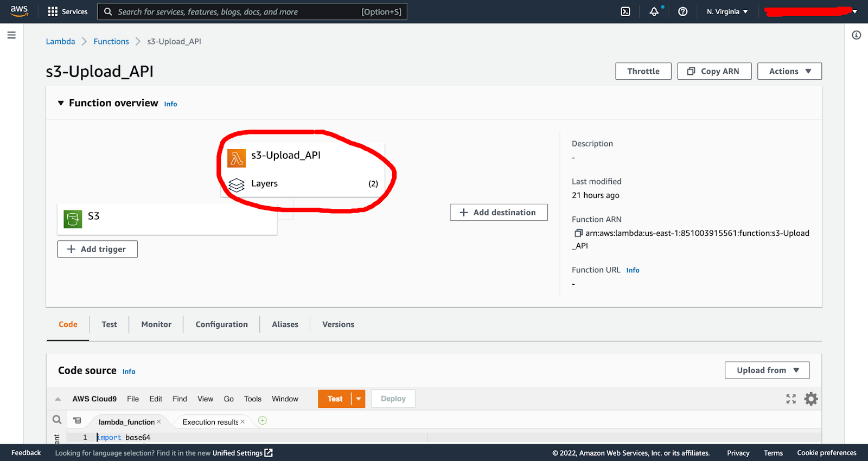This screenshot has width=868, height=461.
Task: Open the help question mark icon
Action: pos(683,11)
